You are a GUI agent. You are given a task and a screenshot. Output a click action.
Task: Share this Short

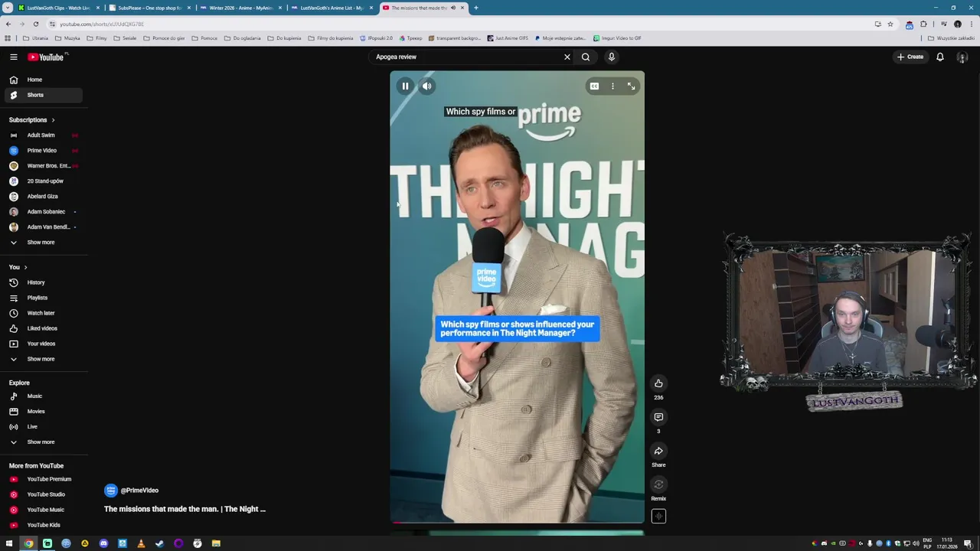(x=658, y=450)
